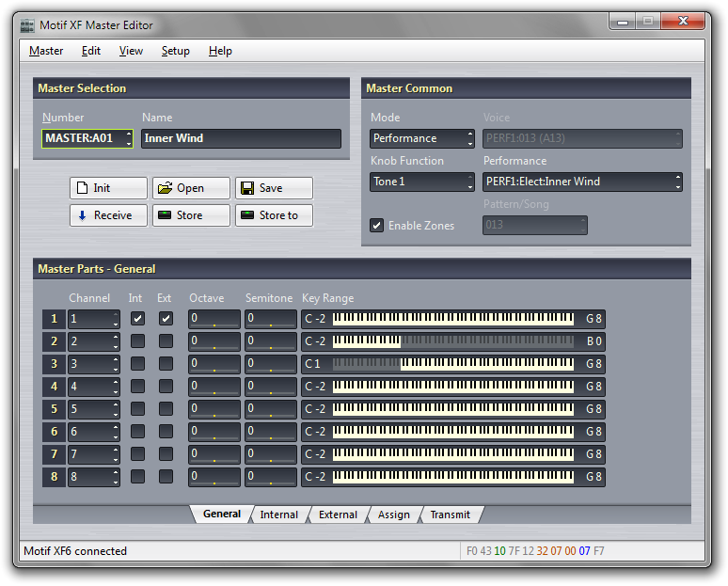Select part number 3 row label
Screen dimensions: 728x586
coord(54,364)
